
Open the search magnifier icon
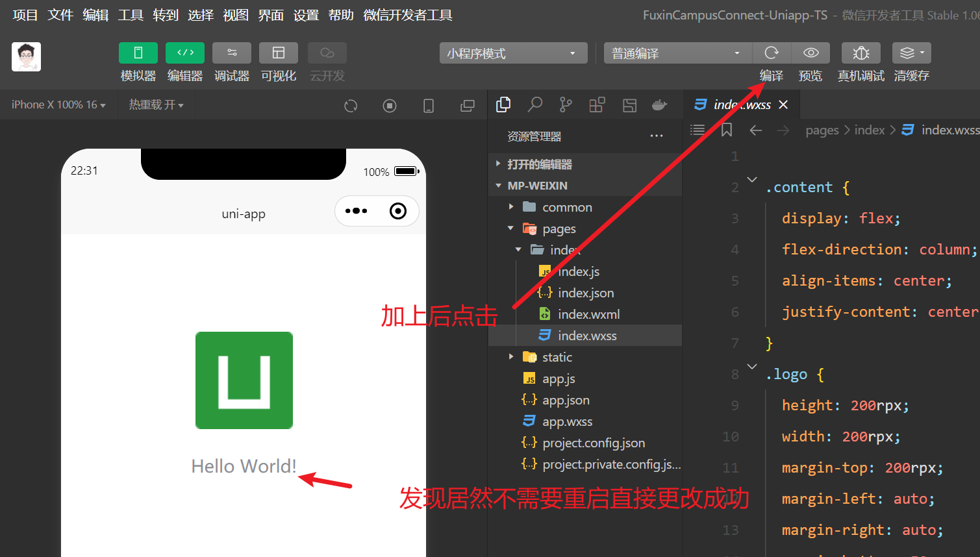pos(535,105)
